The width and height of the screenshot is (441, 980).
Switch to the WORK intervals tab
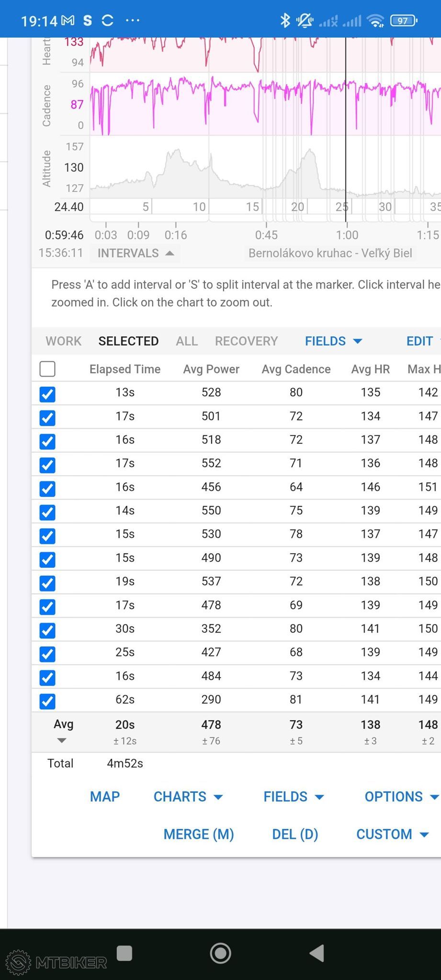pos(64,341)
